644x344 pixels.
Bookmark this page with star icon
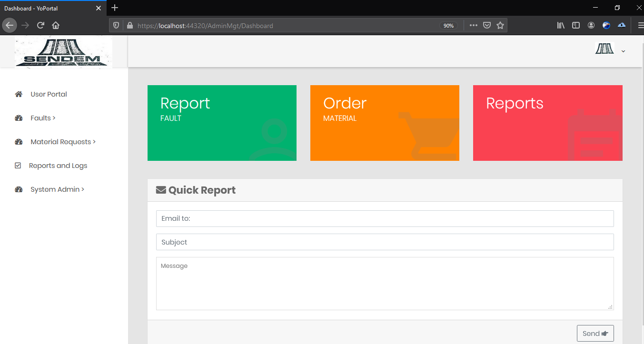point(500,26)
